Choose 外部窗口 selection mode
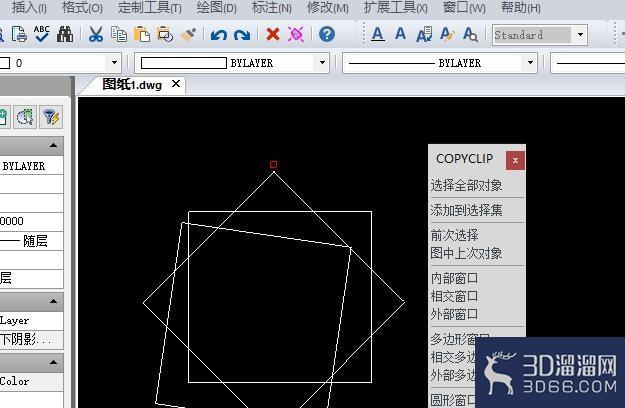Image resolution: width=625 pixels, height=408 pixels. (454, 314)
